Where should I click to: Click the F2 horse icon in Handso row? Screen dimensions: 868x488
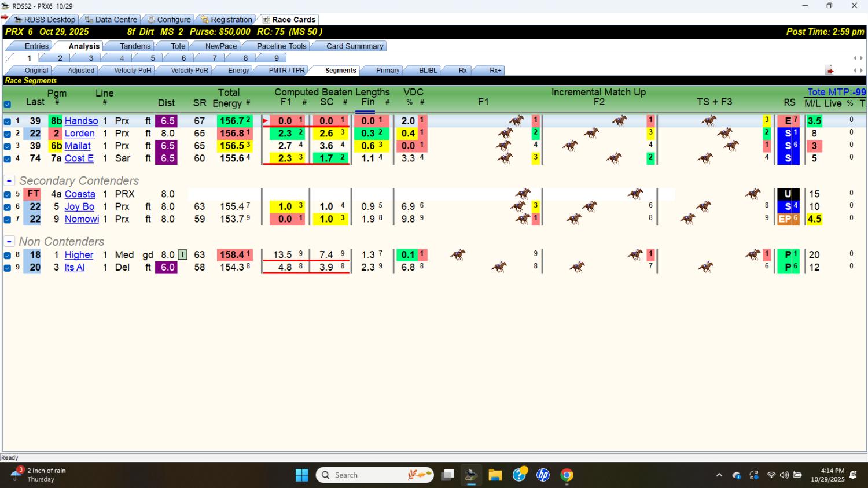point(620,120)
